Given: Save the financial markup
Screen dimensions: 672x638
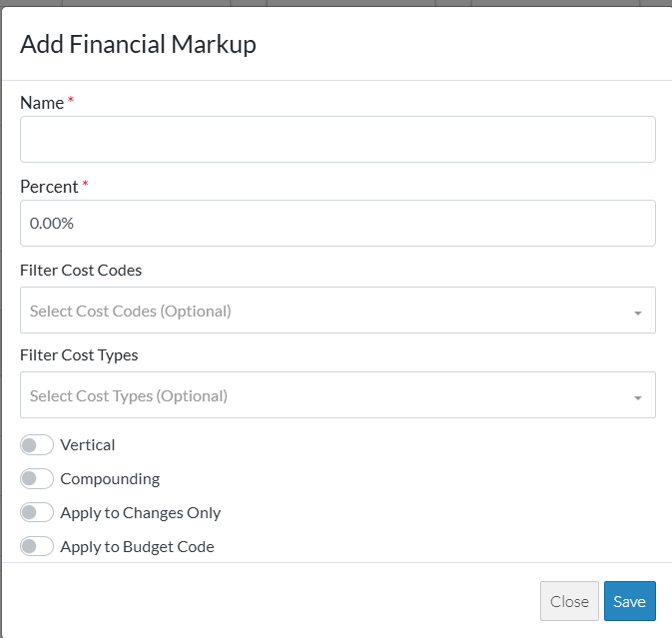Looking at the screenshot, I should pyautogui.click(x=629, y=601).
